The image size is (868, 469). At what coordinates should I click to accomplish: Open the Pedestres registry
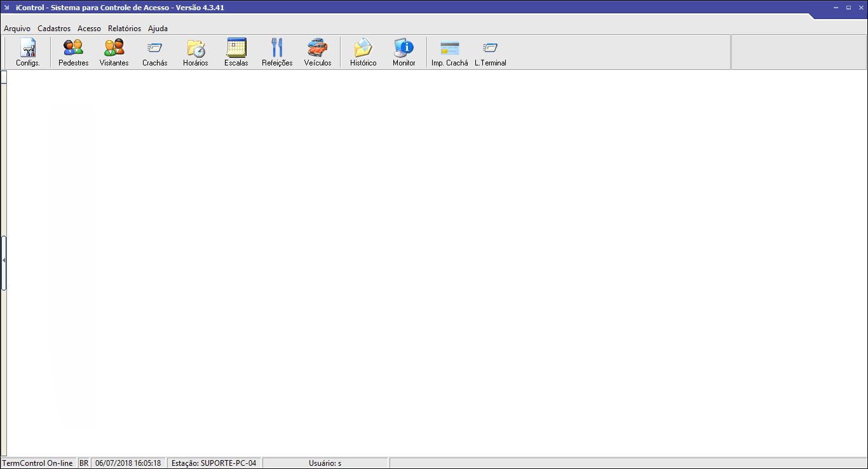(x=74, y=52)
